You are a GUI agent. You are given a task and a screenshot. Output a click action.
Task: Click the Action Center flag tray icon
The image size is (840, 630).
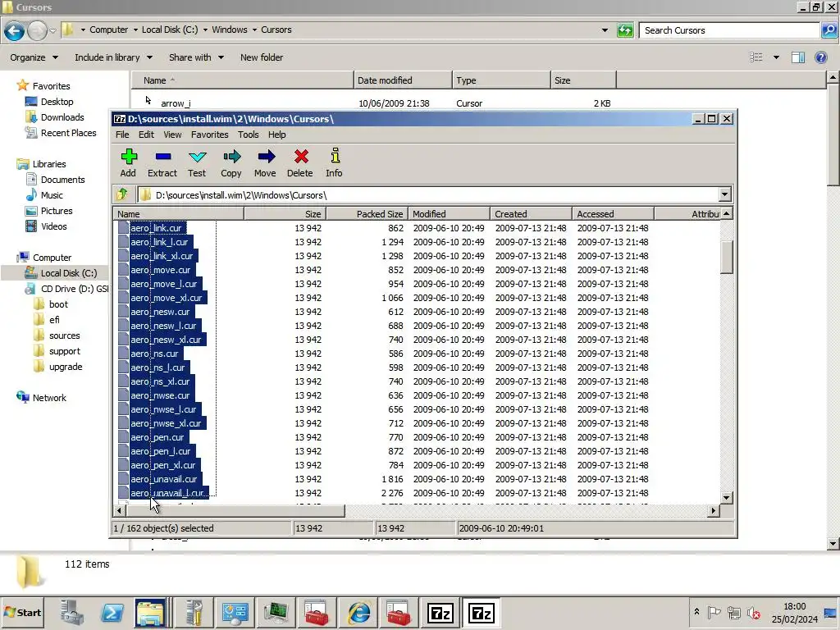pyautogui.click(x=714, y=612)
